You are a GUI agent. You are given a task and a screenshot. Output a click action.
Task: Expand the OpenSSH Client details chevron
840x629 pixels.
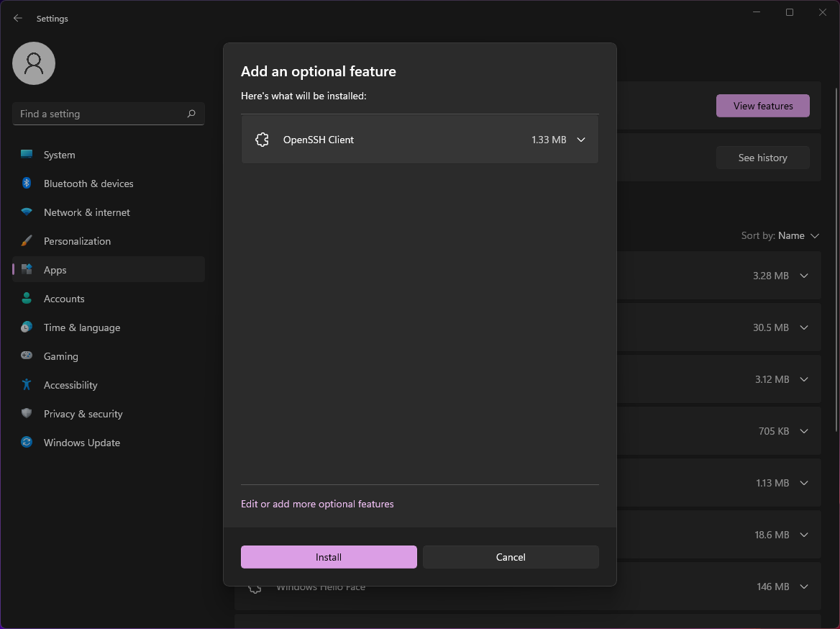point(580,140)
